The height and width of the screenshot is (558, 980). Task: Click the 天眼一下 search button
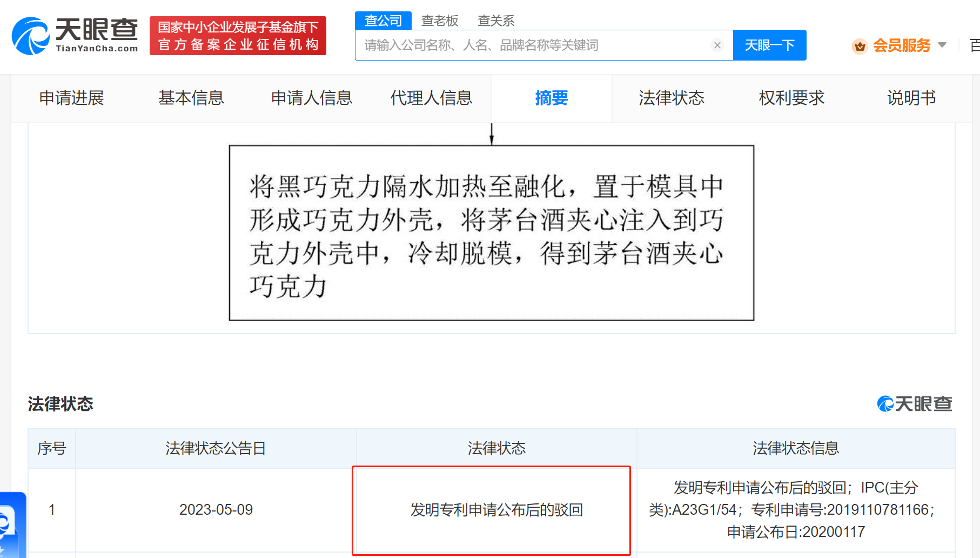(x=769, y=45)
